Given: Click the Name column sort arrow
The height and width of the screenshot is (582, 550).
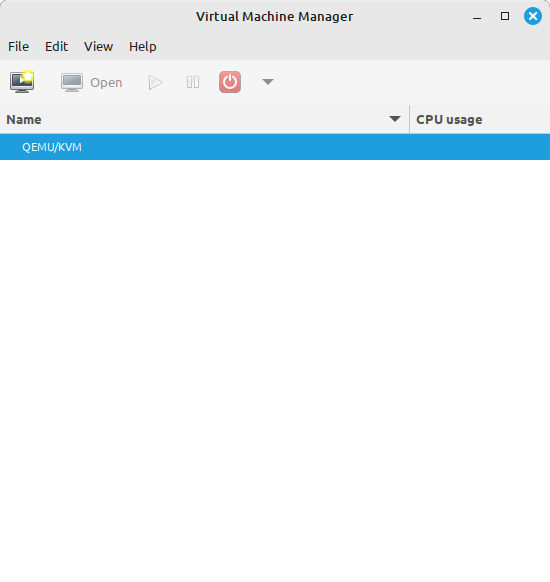Looking at the screenshot, I should [395, 119].
